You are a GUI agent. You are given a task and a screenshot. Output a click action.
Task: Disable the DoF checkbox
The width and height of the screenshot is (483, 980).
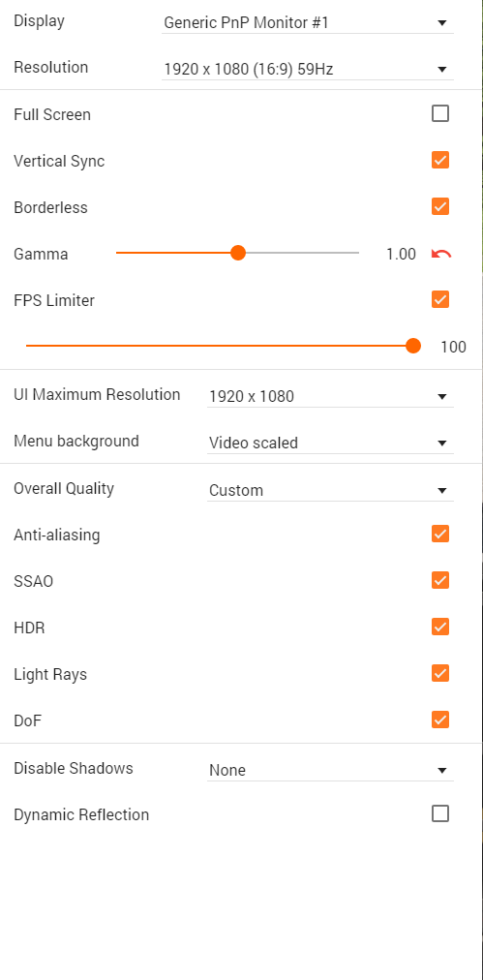[x=440, y=720]
